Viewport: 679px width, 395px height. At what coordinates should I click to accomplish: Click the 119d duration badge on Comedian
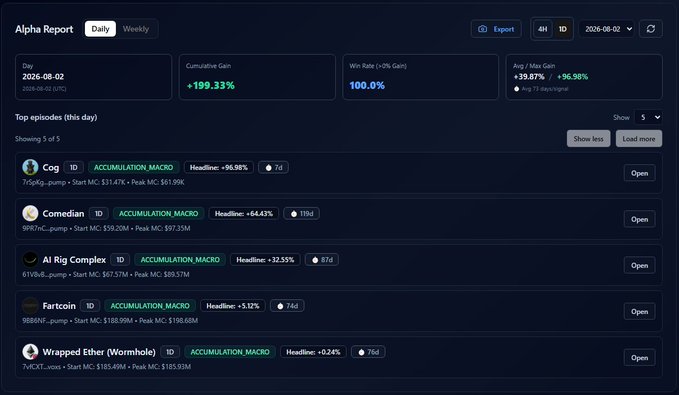[x=301, y=214]
